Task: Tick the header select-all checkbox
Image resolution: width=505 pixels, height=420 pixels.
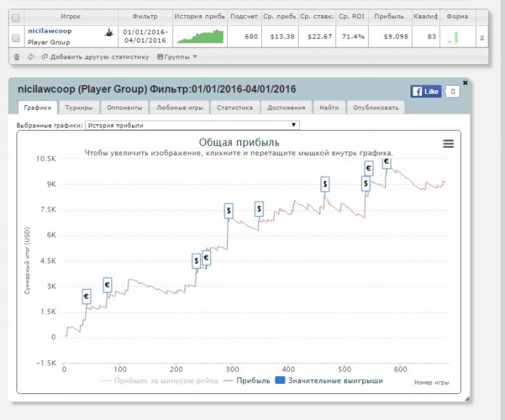Action: (x=15, y=18)
